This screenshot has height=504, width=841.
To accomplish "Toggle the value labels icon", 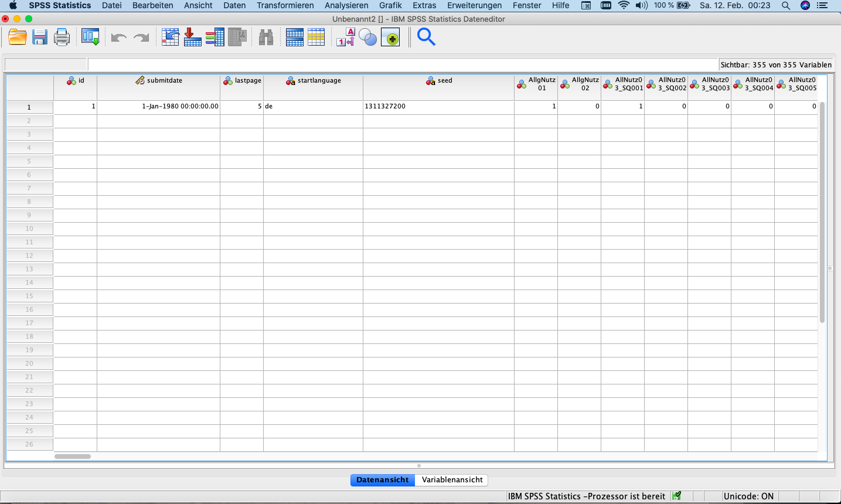I will [345, 38].
